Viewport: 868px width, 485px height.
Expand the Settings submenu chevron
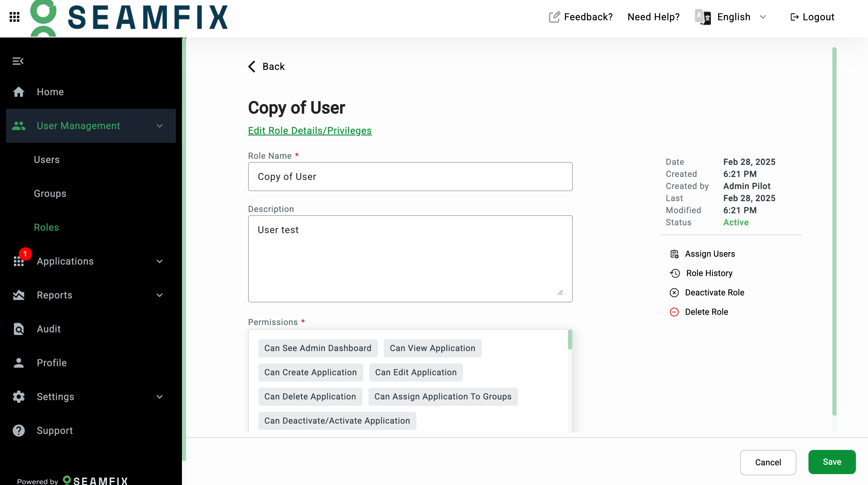pyautogui.click(x=160, y=397)
